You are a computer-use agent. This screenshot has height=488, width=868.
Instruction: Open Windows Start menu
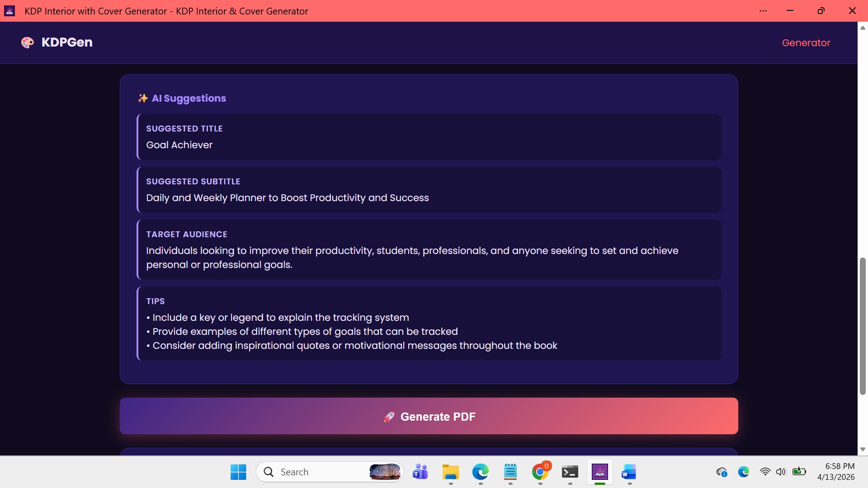(x=238, y=472)
